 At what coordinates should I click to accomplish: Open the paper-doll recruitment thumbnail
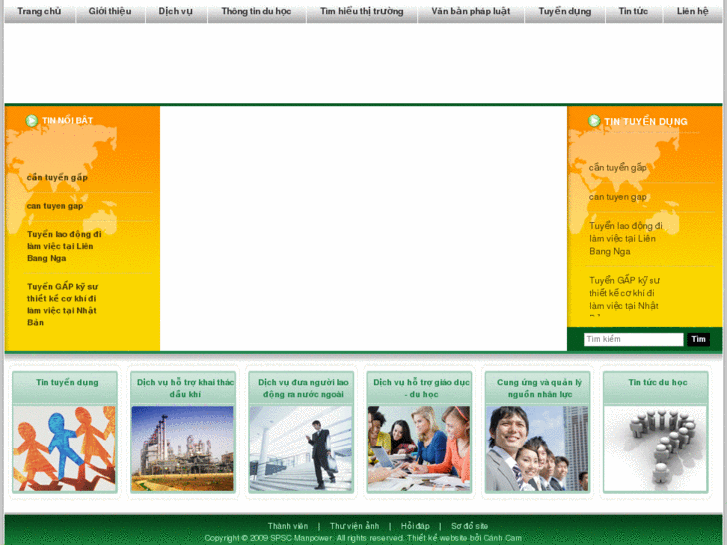(x=64, y=449)
